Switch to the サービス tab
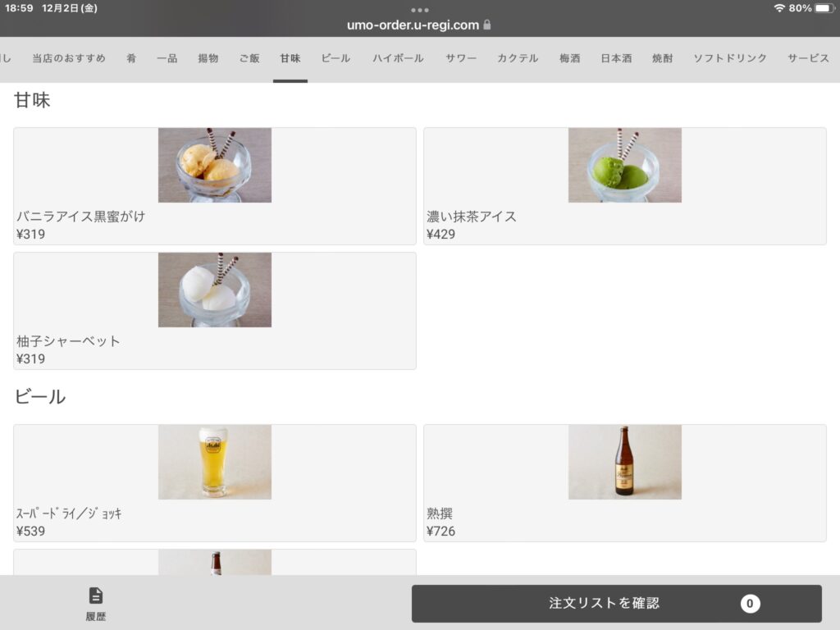The image size is (840, 630). (808, 58)
